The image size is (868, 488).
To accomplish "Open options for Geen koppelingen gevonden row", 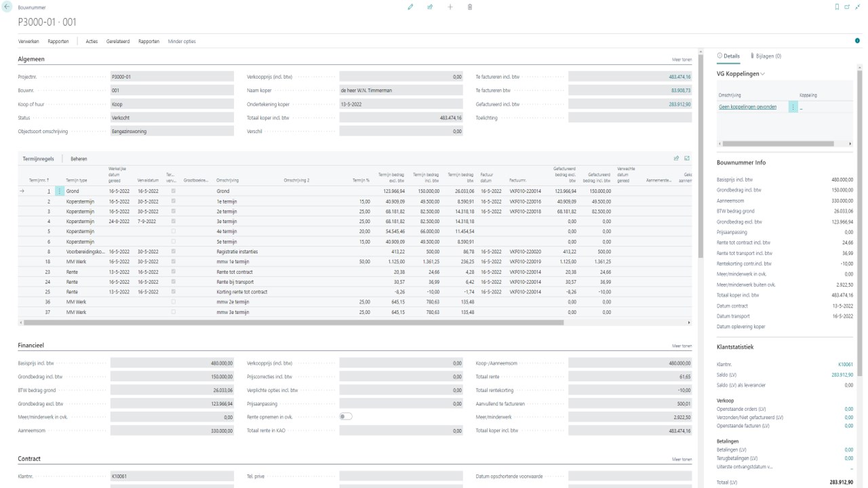I will [x=793, y=106].
